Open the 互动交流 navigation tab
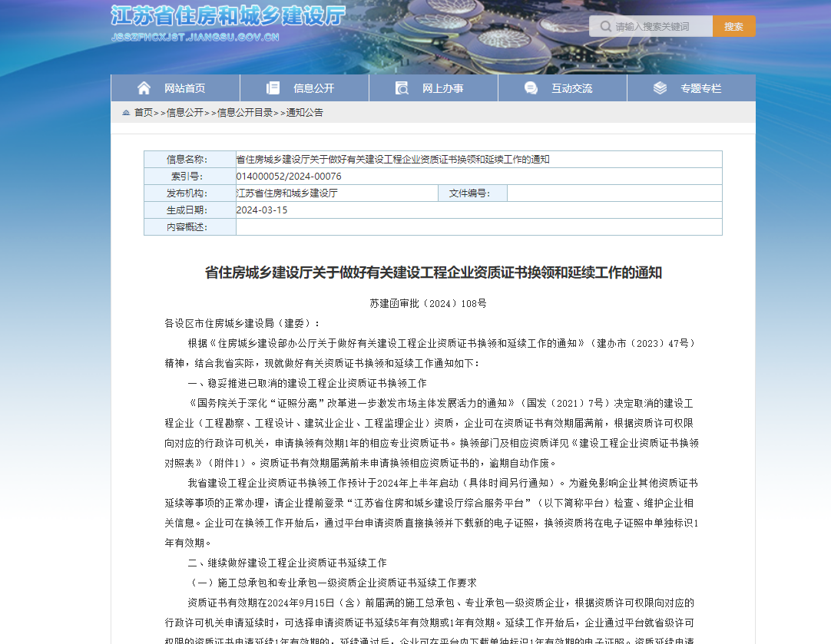This screenshot has width=831, height=644. pos(563,88)
